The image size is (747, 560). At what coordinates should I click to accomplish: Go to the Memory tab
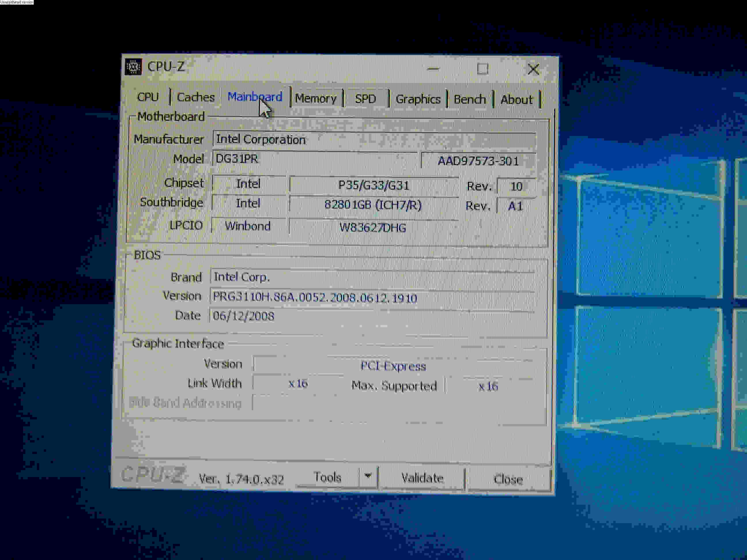(x=316, y=98)
